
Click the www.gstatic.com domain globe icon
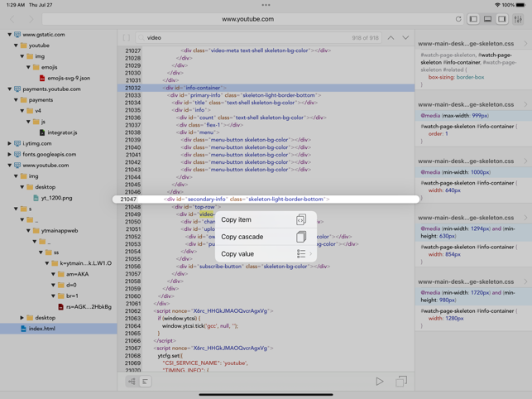(17, 34)
